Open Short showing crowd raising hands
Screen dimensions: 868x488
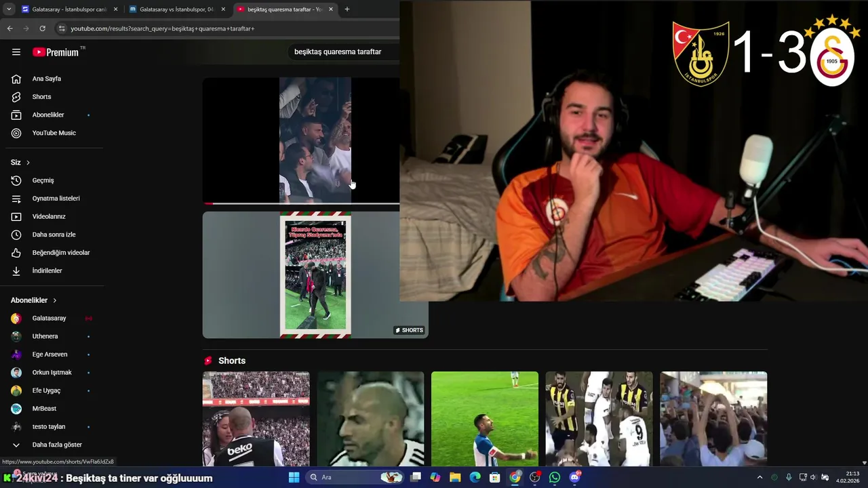[713, 419]
